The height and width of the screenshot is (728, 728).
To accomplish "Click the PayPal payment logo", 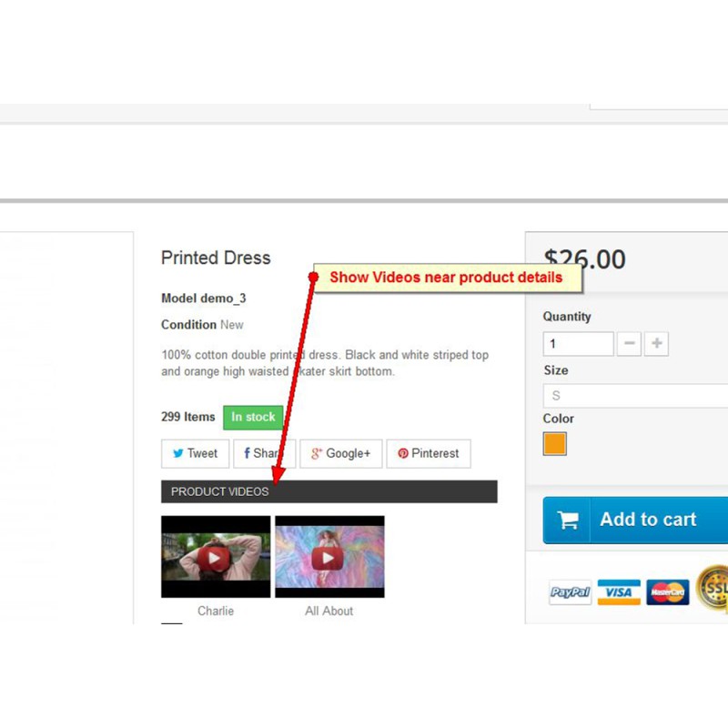I will [571, 592].
